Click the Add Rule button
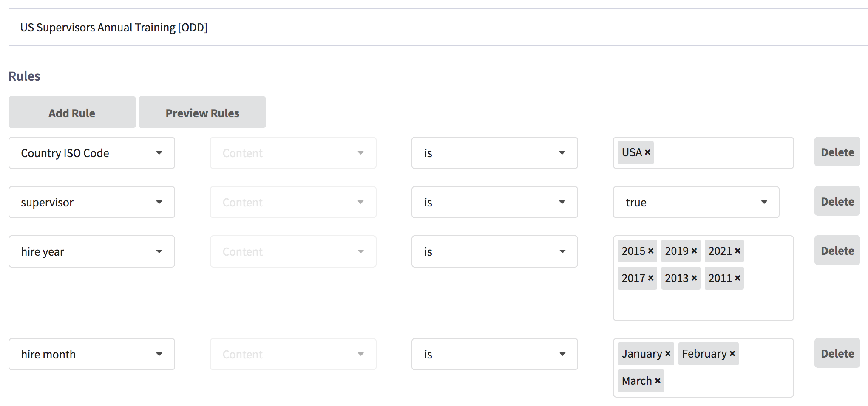 pyautogui.click(x=72, y=112)
